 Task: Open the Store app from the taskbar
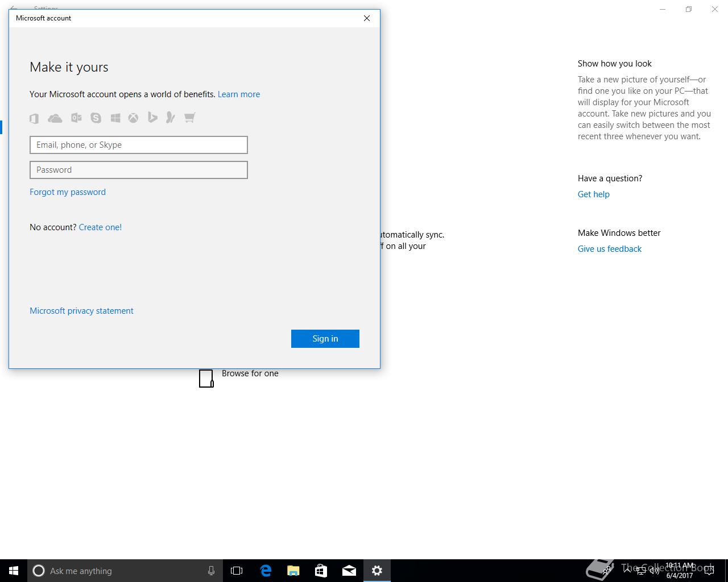[321, 571]
